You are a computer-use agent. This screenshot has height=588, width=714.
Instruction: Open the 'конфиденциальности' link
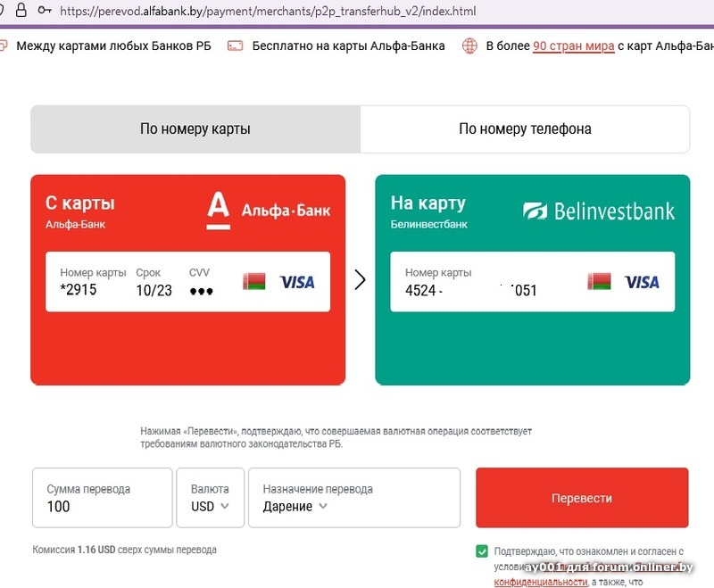tap(541, 582)
